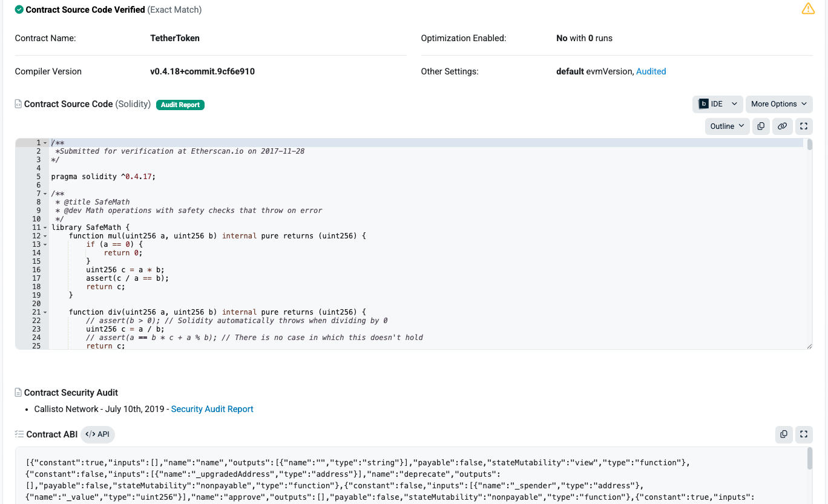The image size is (828, 504).
Task: Click the file icon beside Contract Source Code
Action: coord(18,104)
